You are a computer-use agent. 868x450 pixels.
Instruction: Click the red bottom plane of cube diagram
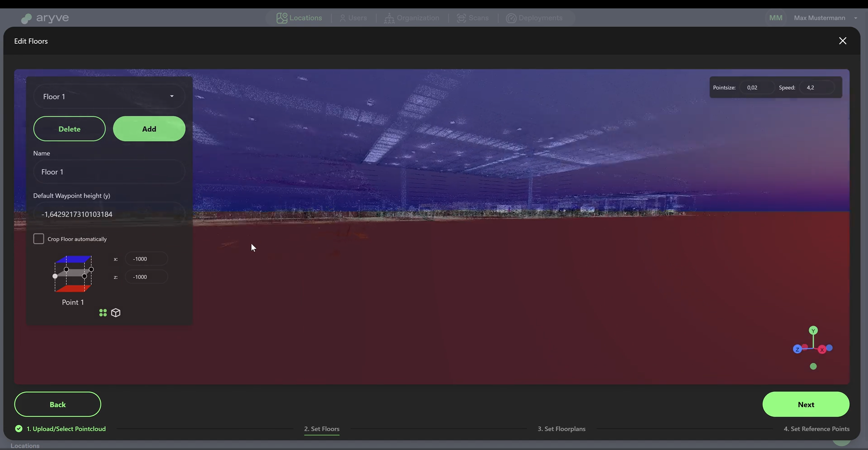(x=73, y=288)
